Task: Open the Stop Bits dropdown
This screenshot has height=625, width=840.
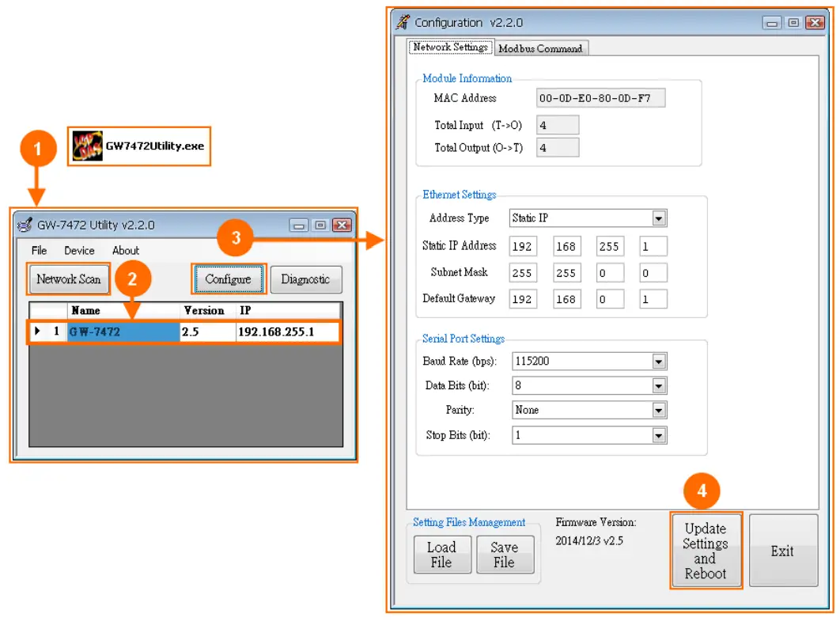Action: [659, 434]
